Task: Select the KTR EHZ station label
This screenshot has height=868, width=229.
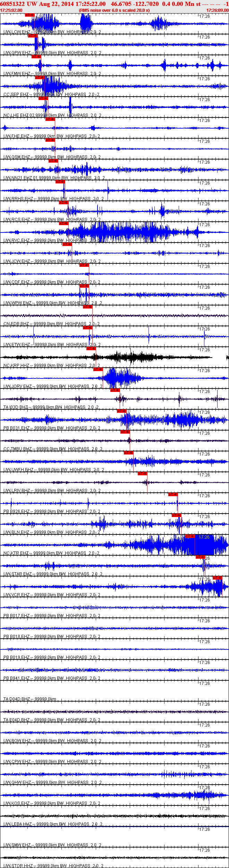Action: tap(51, 553)
